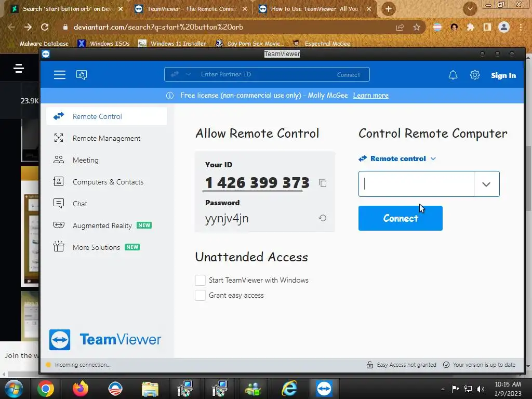
Task: Show hidden system tray icons
Action: click(443, 389)
